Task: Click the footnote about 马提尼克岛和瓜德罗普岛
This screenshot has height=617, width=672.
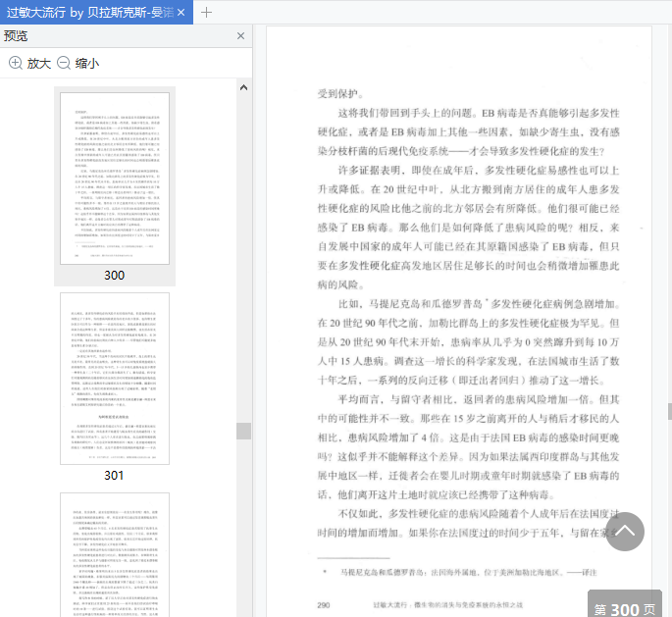Action: click(x=460, y=573)
